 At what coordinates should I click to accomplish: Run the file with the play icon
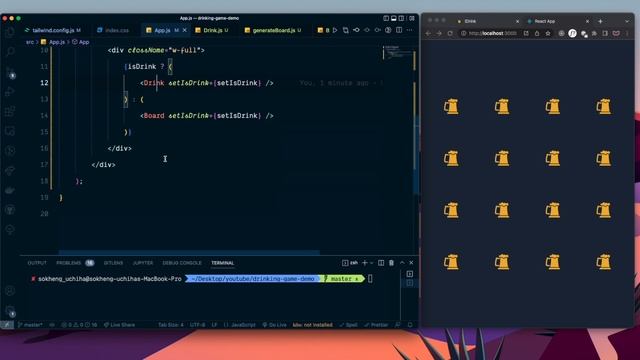(335, 30)
